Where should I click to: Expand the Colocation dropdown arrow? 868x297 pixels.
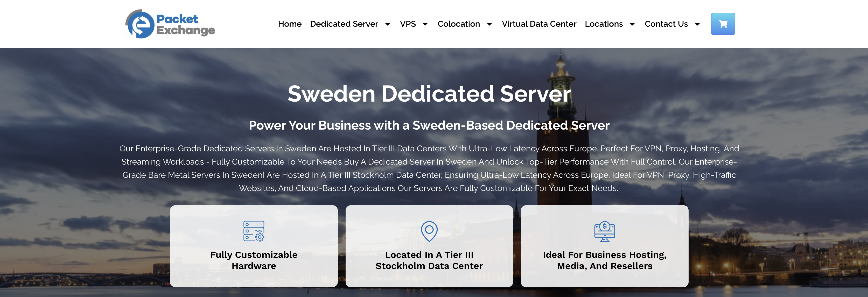point(489,24)
